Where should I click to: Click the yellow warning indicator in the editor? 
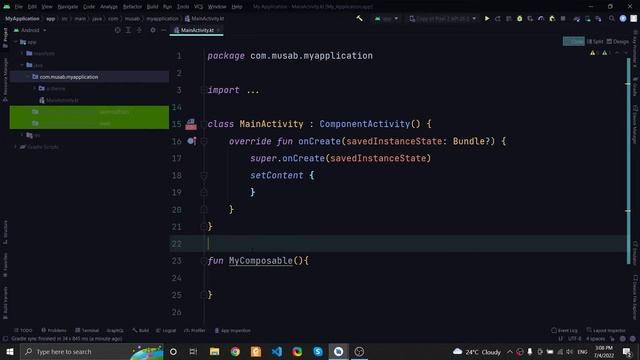(x=592, y=53)
